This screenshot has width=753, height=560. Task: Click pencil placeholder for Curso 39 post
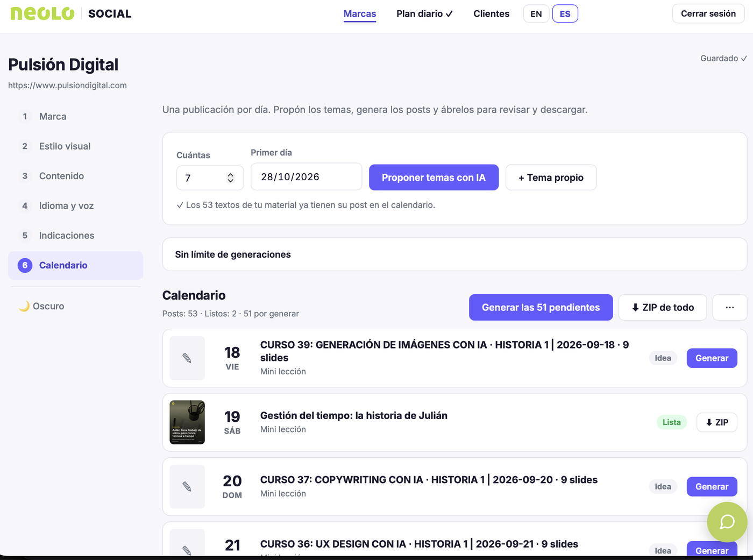pyautogui.click(x=187, y=358)
